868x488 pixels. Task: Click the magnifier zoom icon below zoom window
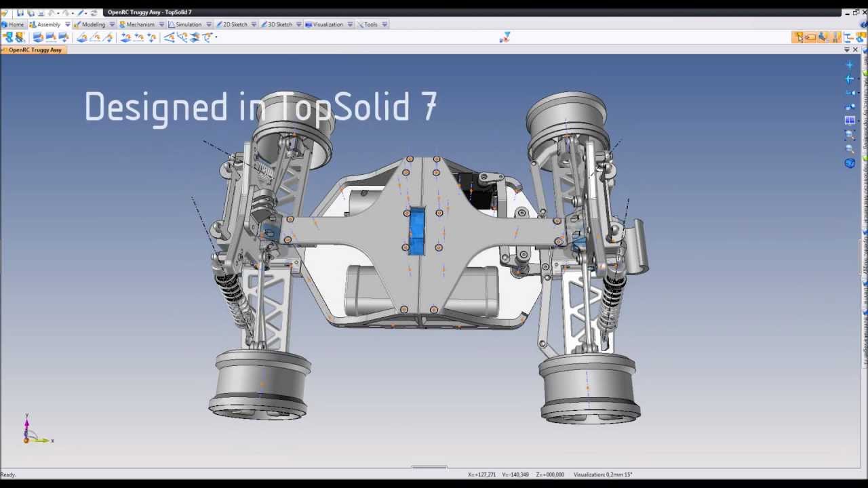(850, 148)
